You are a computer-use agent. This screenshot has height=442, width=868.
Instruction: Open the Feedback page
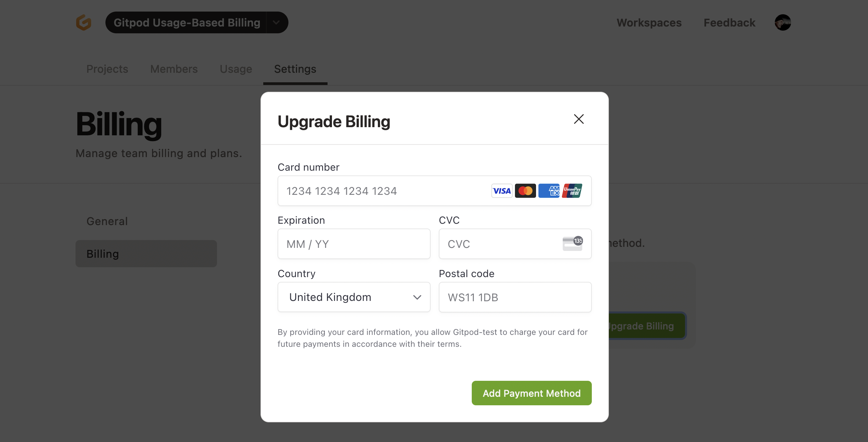click(729, 22)
